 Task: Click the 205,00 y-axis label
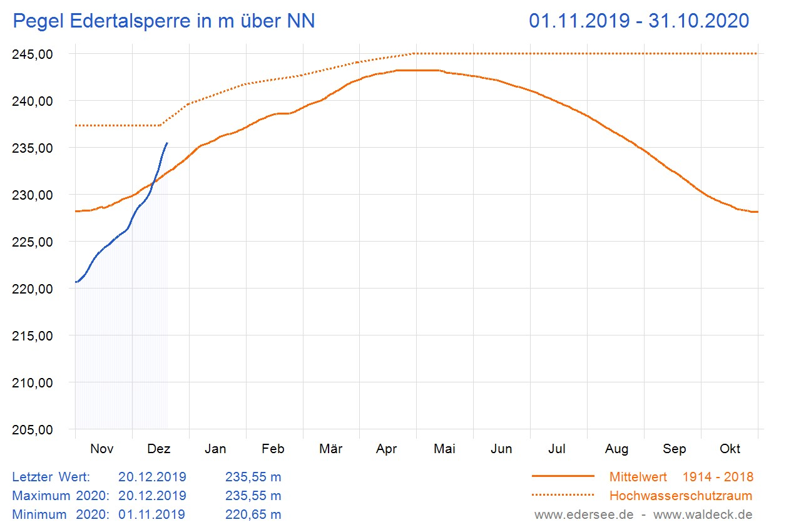point(32,429)
